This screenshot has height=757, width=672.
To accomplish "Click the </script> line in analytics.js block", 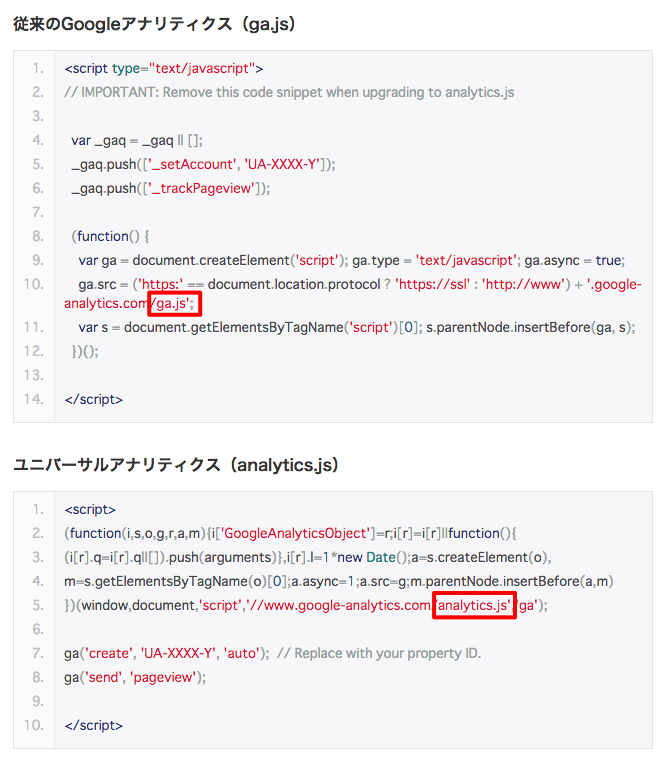I will pyautogui.click(x=94, y=725).
